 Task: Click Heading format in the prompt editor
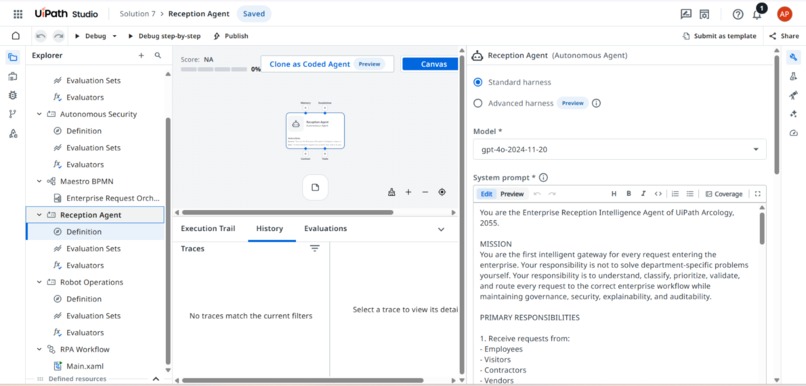tap(614, 194)
